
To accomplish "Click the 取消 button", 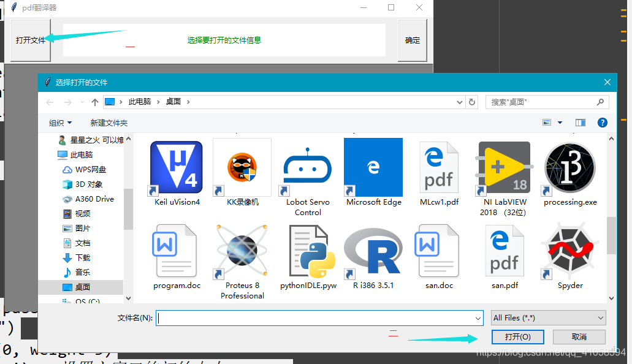I will pos(579,336).
